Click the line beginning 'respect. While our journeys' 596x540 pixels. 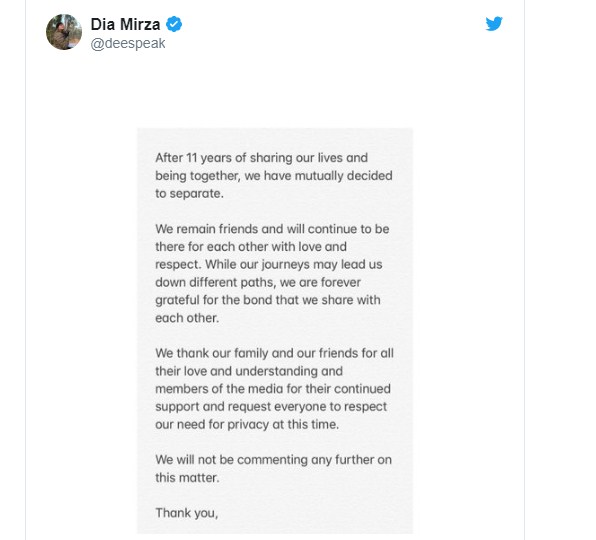click(x=269, y=264)
